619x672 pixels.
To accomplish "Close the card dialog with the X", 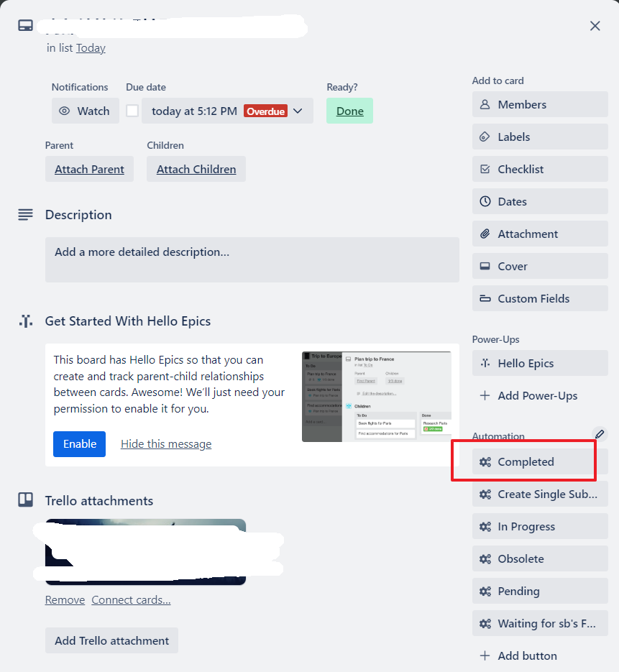I will pos(595,26).
